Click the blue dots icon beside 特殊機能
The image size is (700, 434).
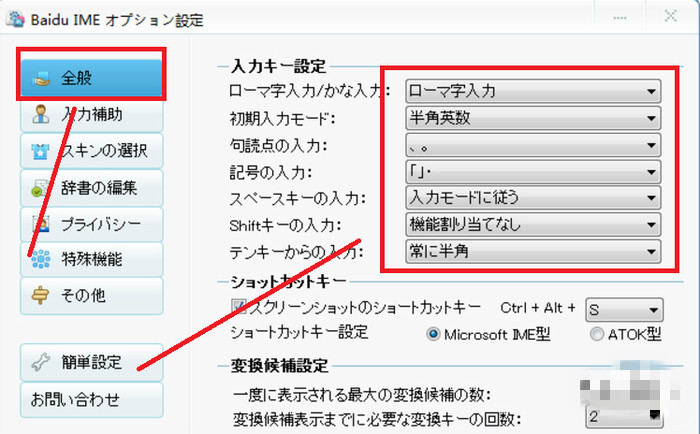click(x=41, y=259)
